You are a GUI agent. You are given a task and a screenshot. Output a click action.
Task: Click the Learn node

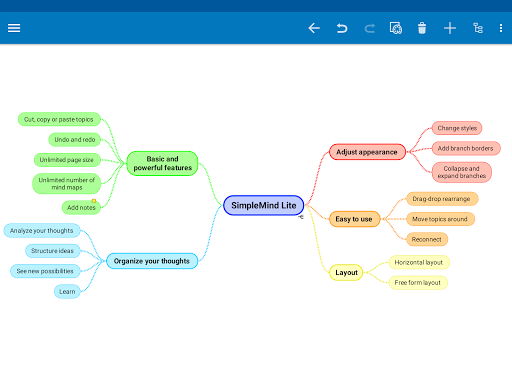click(67, 292)
